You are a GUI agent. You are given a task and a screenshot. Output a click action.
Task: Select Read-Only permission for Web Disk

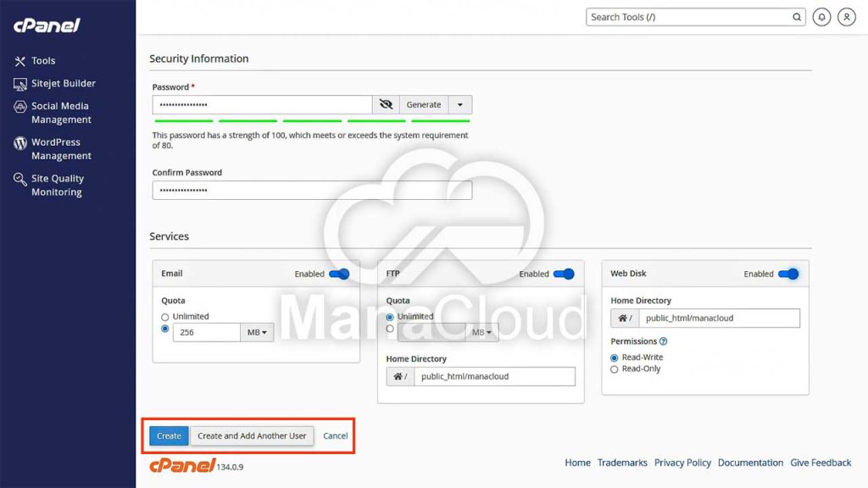coord(615,369)
